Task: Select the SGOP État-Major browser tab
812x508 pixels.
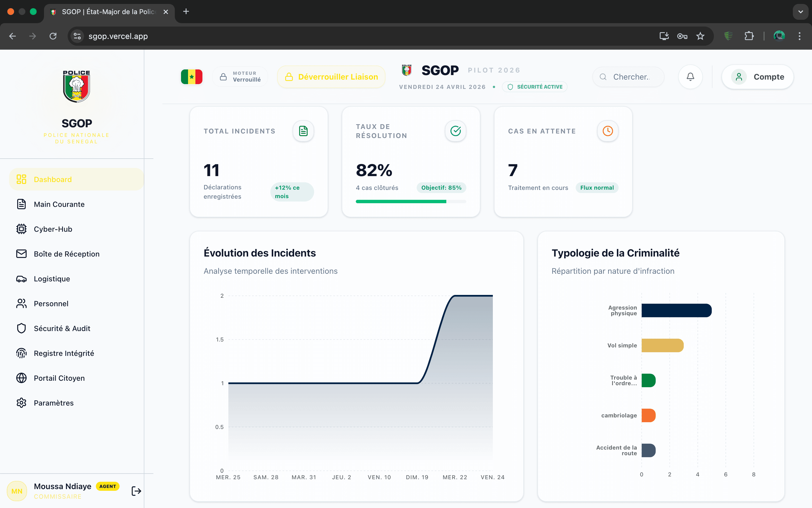Action: click(109, 12)
